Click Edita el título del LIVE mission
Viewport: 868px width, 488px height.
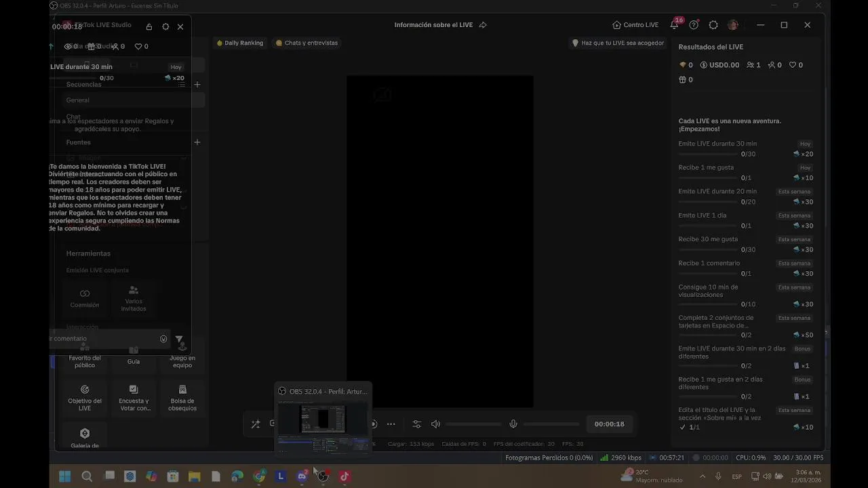tap(745, 418)
